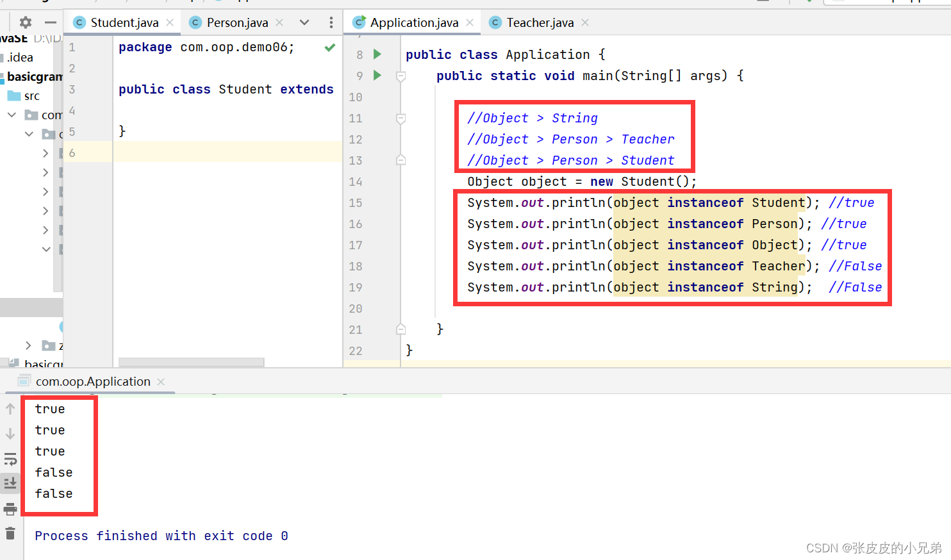This screenshot has width=951, height=560.
Task: Click the 'instanceof String' println statement
Action: 640,287
